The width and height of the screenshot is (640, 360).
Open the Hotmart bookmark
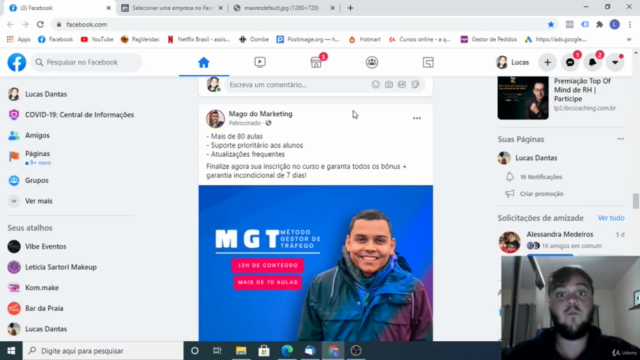point(364,39)
